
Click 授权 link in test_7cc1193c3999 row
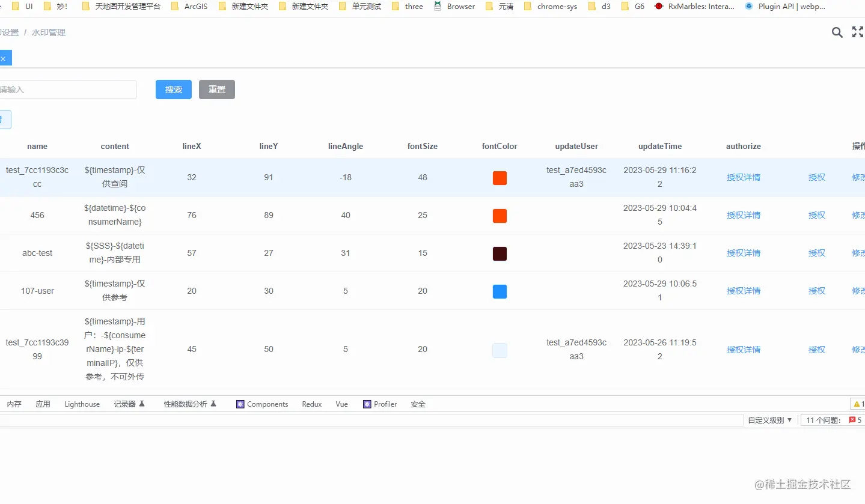[817, 350]
